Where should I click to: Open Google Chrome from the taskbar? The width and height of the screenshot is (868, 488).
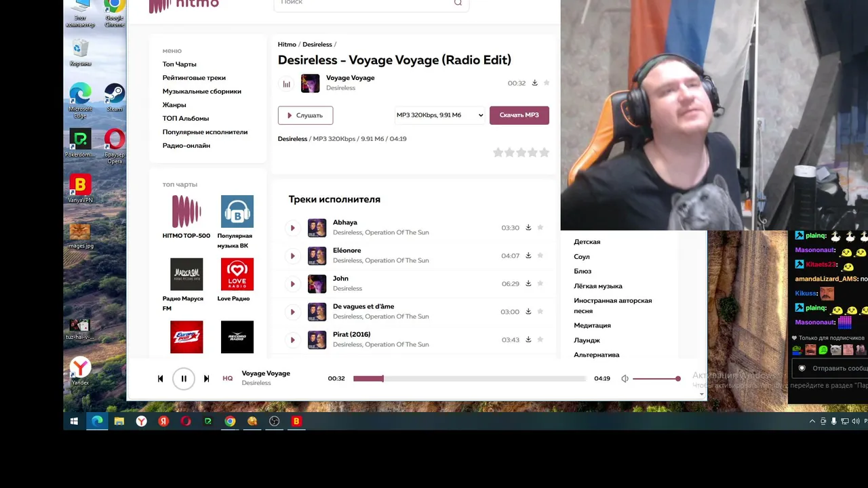pos(231,422)
